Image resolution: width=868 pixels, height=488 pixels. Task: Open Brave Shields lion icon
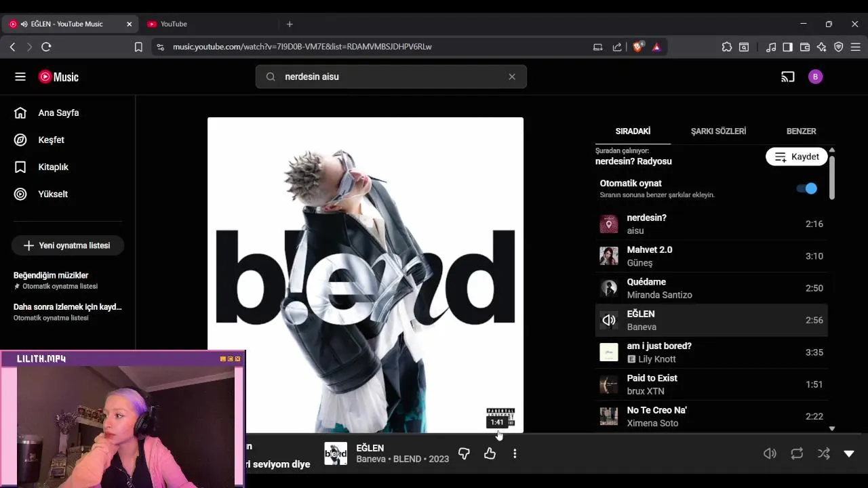point(637,47)
